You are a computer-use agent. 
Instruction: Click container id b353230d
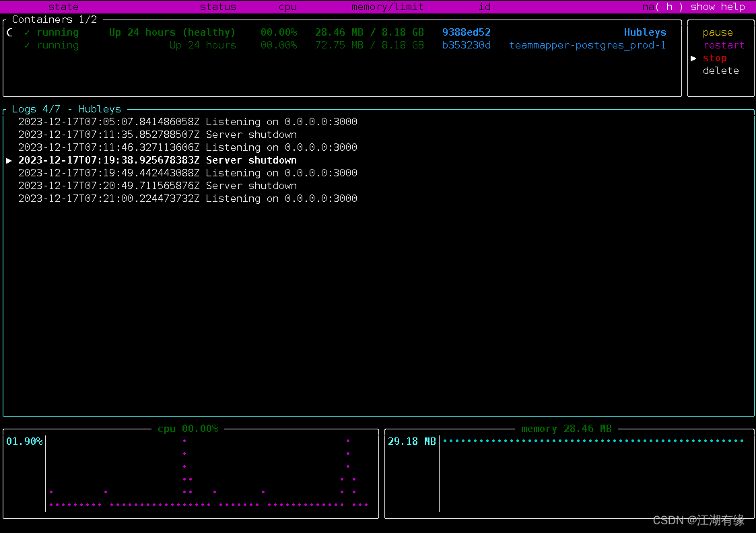pos(467,45)
